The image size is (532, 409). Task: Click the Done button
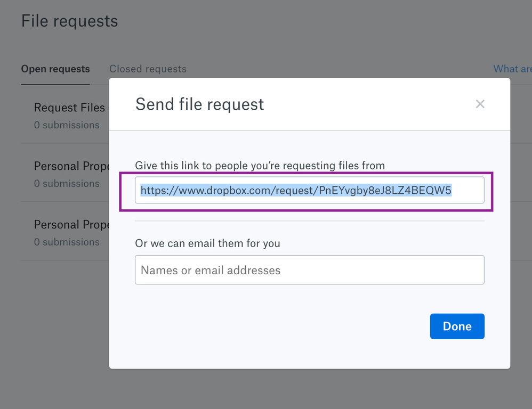(457, 326)
